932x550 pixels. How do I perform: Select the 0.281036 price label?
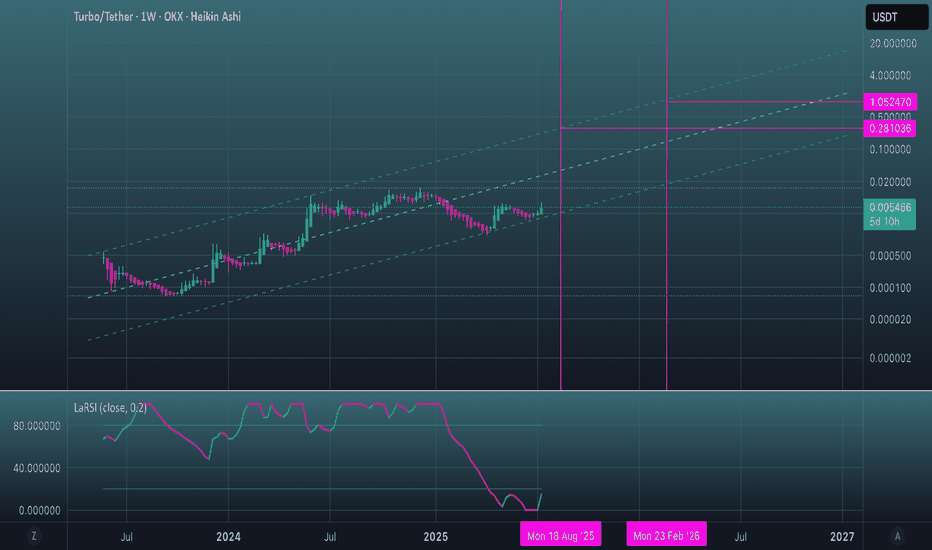coord(890,128)
